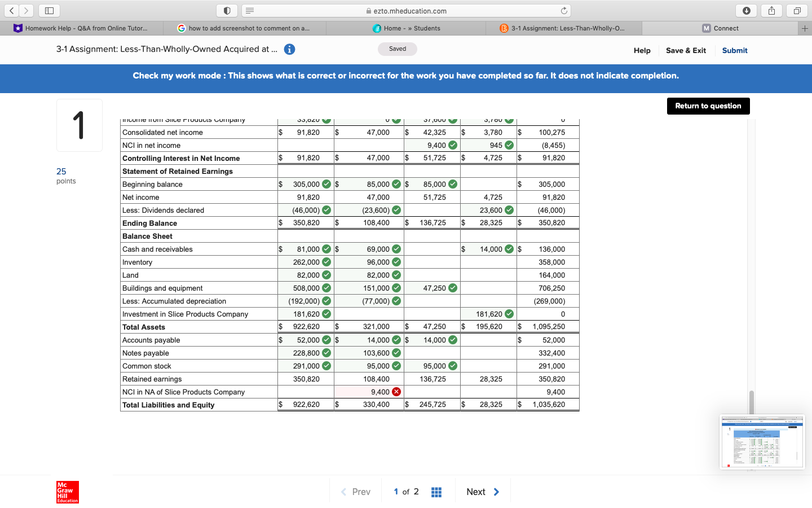Viewport: 812px width, 508px height.
Task: Click the Save & Exit button
Action: coord(686,50)
